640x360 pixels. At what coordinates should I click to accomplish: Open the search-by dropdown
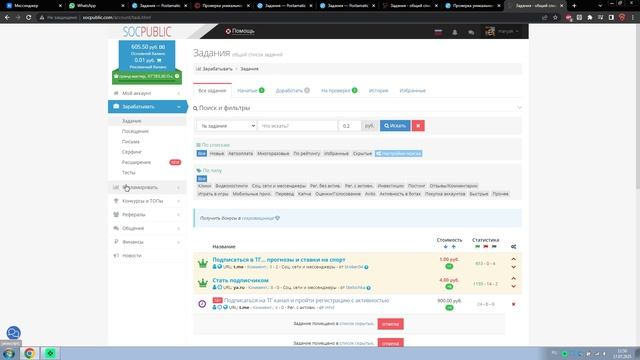pyautogui.click(x=227, y=126)
